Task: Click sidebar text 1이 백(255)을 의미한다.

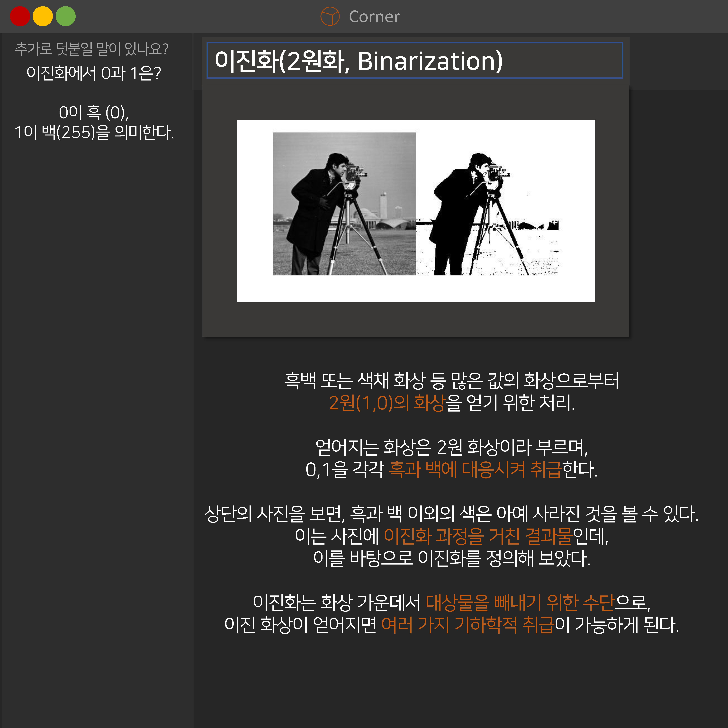Action: click(x=94, y=132)
